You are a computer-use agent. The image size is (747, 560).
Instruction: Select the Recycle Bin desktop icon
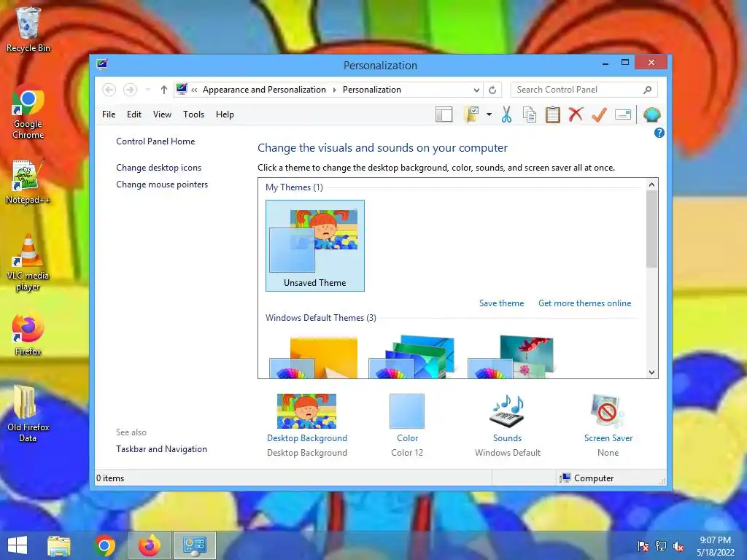coord(28,29)
